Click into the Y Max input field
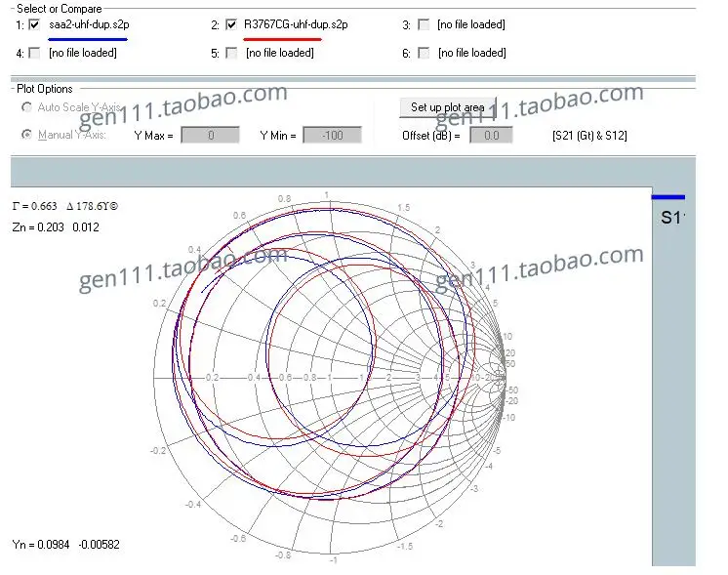The height and width of the screenshot is (575, 728). tap(211, 135)
